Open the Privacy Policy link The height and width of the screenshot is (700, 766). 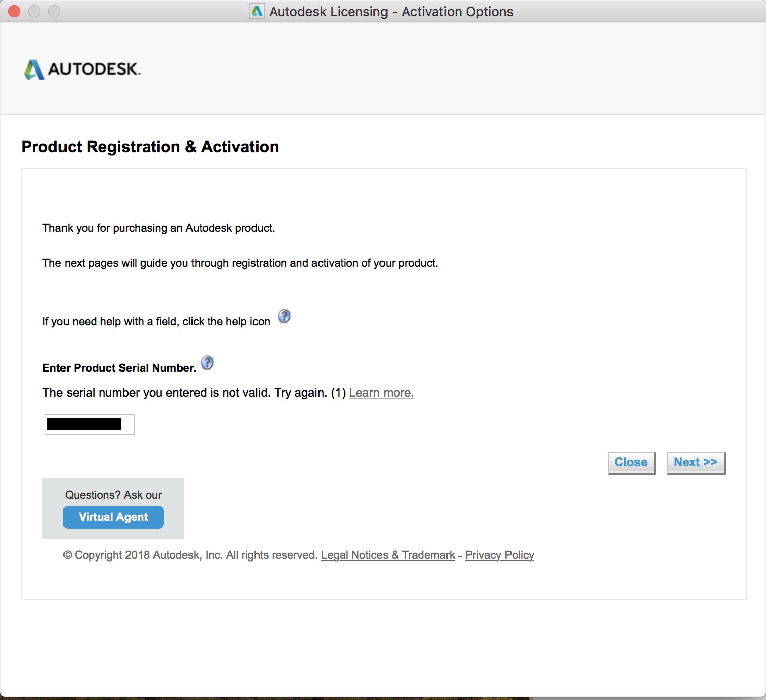tap(499, 555)
